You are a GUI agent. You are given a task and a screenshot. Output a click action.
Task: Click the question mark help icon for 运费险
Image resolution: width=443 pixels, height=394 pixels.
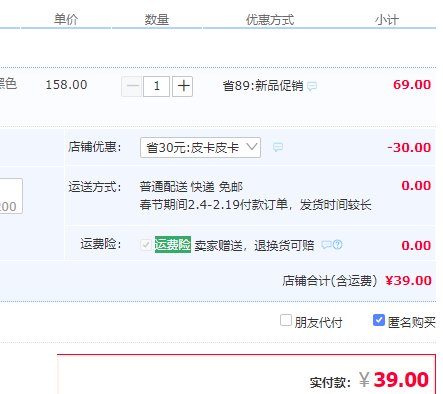click(x=338, y=245)
